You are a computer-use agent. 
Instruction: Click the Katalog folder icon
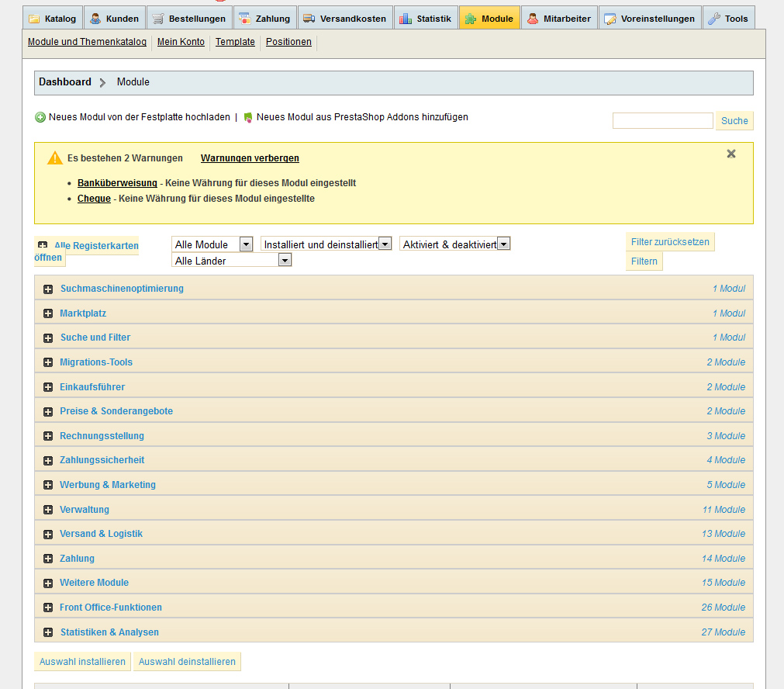coord(34,19)
